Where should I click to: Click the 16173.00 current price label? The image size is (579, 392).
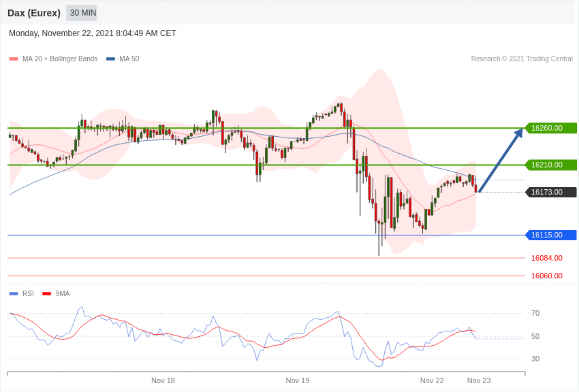click(550, 192)
